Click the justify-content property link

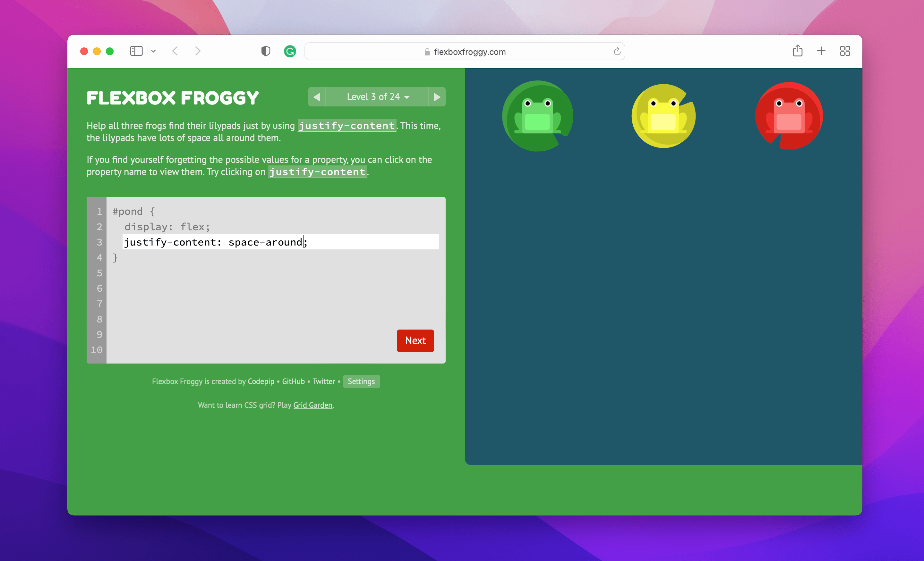[x=317, y=172]
